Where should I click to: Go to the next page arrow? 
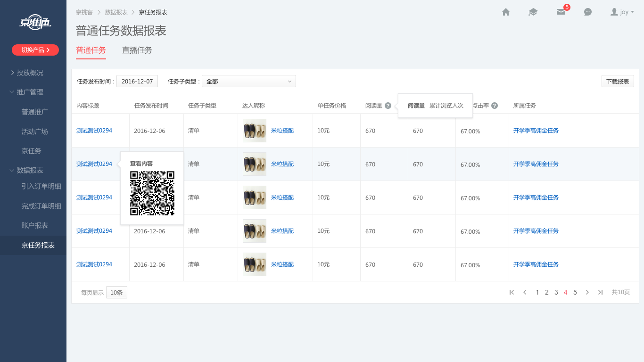(x=587, y=292)
